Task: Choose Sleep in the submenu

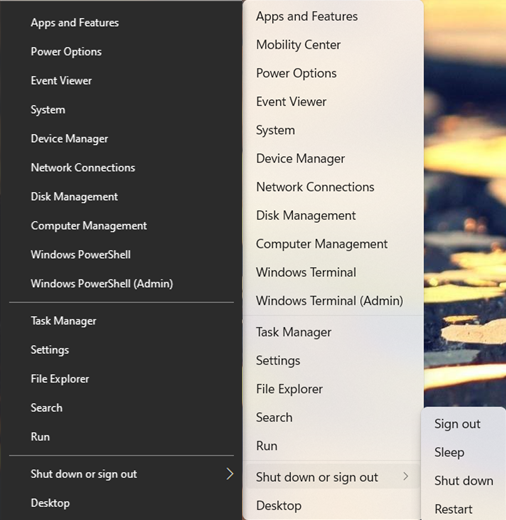Action: coord(449,452)
